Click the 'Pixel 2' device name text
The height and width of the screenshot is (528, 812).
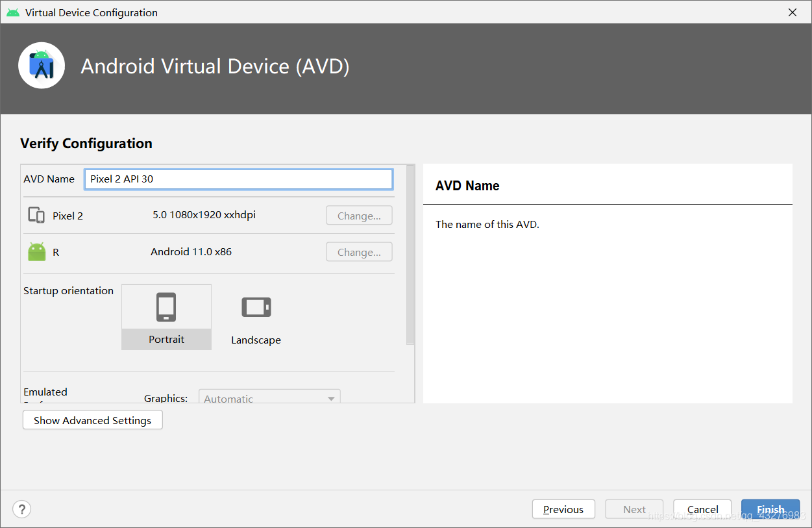(68, 216)
